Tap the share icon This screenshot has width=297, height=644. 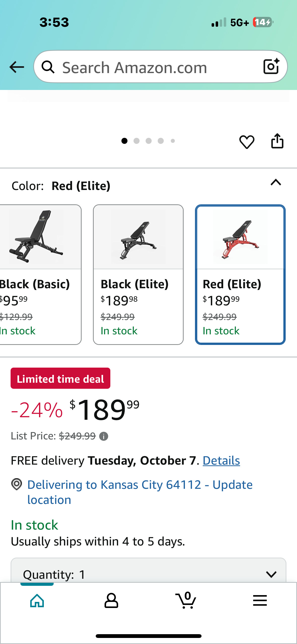tap(277, 141)
